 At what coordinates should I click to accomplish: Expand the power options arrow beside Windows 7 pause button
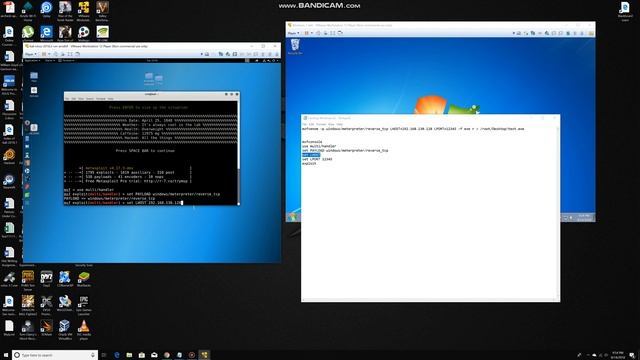311,33
